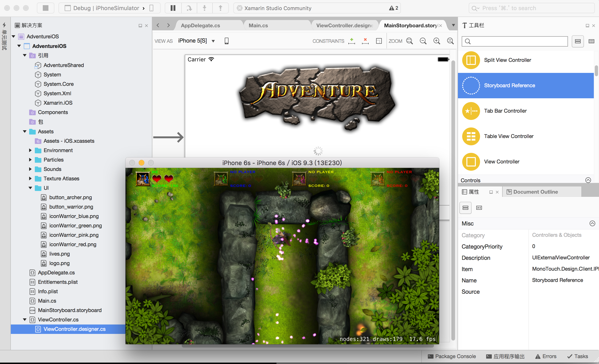Switch toolbox to compact grid view

[x=591, y=41]
